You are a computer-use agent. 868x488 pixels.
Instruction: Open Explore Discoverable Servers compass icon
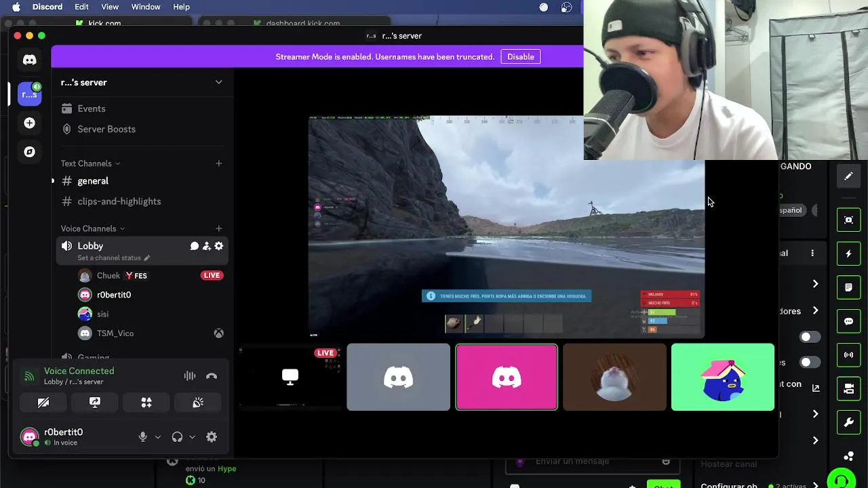click(29, 152)
